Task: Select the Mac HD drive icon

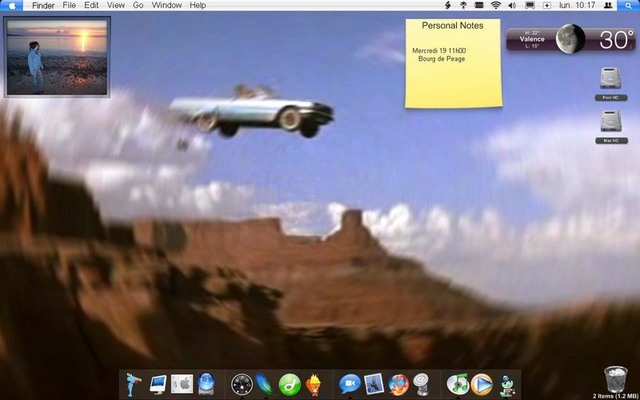Action: click(611, 121)
